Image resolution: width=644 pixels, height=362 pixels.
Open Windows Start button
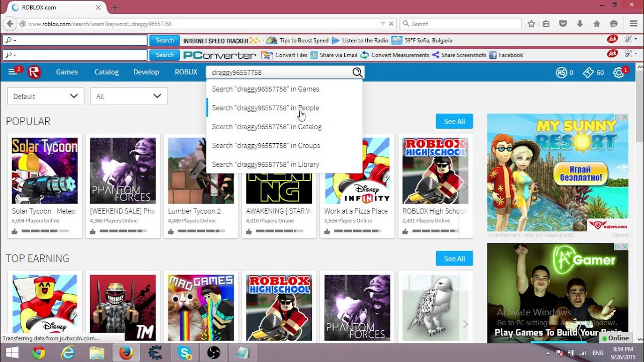tap(12, 352)
